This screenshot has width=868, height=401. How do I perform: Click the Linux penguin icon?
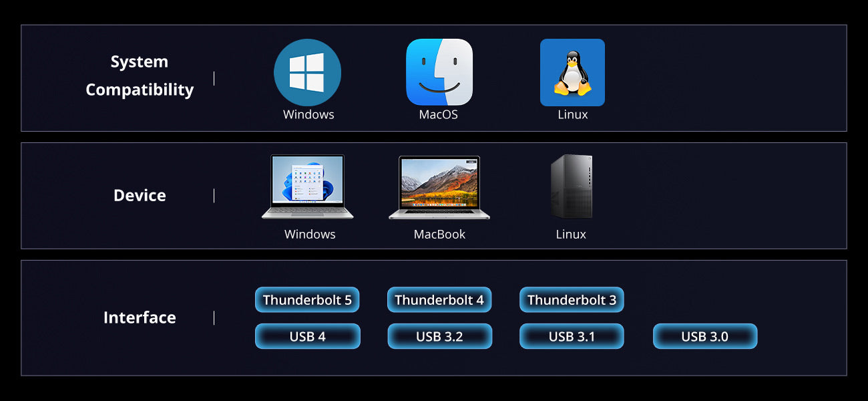click(572, 72)
